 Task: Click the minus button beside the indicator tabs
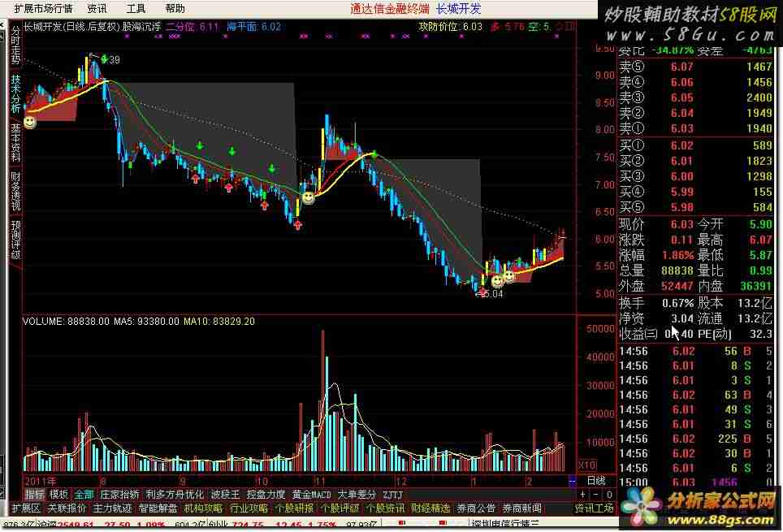click(596, 495)
